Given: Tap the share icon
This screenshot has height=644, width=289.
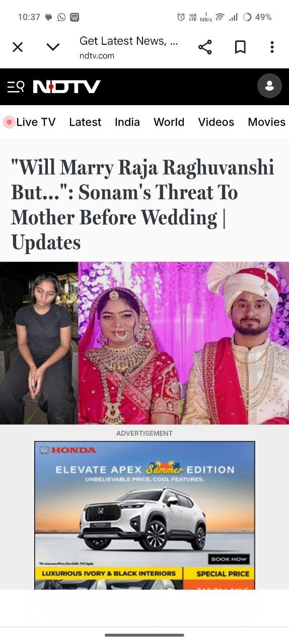Looking at the screenshot, I should [x=205, y=47].
